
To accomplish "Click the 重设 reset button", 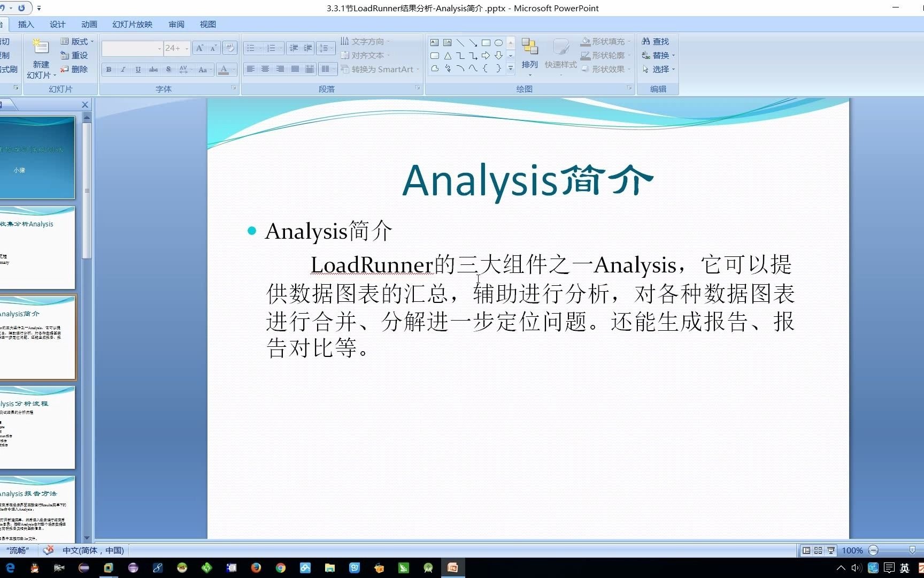I will pyautogui.click(x=74, y=55).
